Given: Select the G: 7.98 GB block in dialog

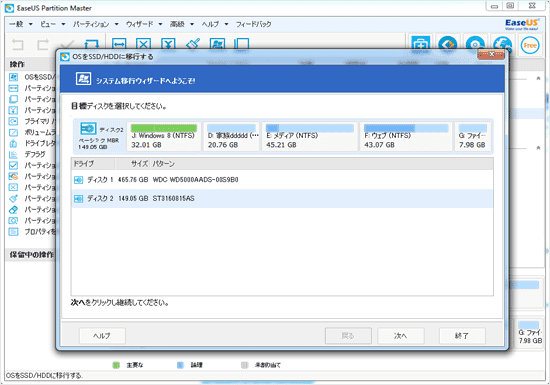Looking at the screenshot, I should [x=472, y=136].
